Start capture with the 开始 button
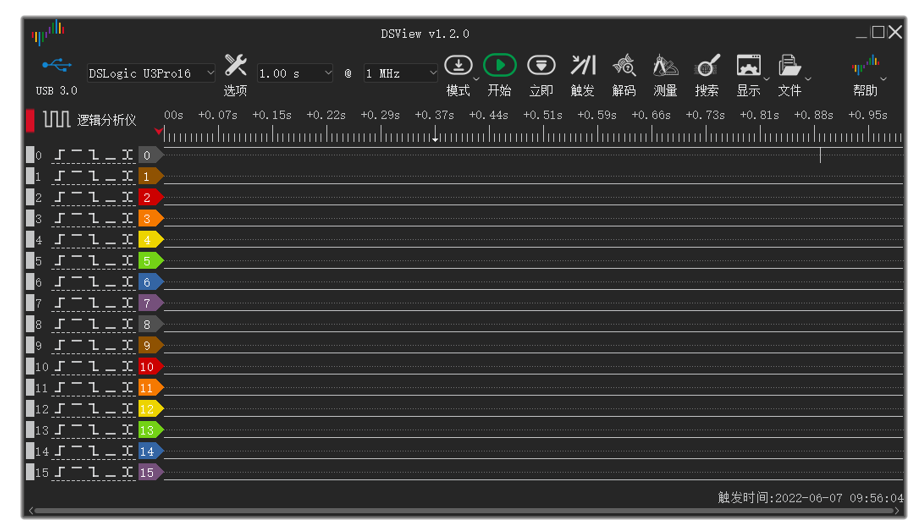Screen dimensions: 920x529 (x=499, y=66)
